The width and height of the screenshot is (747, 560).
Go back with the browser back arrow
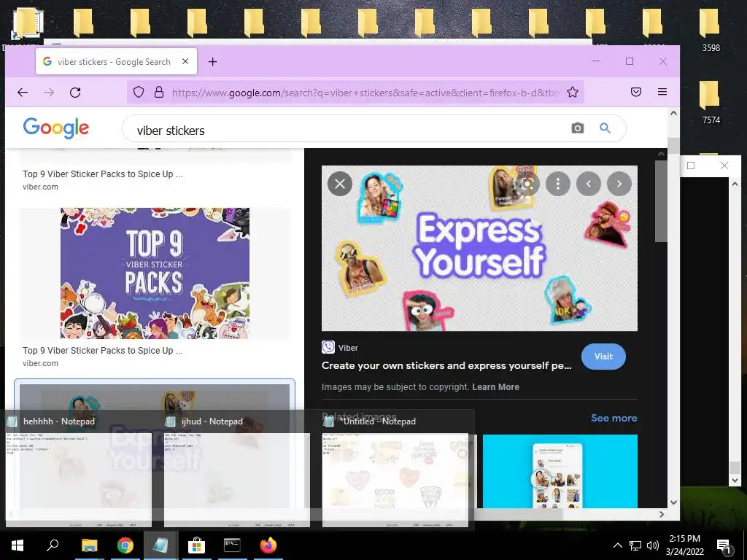click(23, 93)
